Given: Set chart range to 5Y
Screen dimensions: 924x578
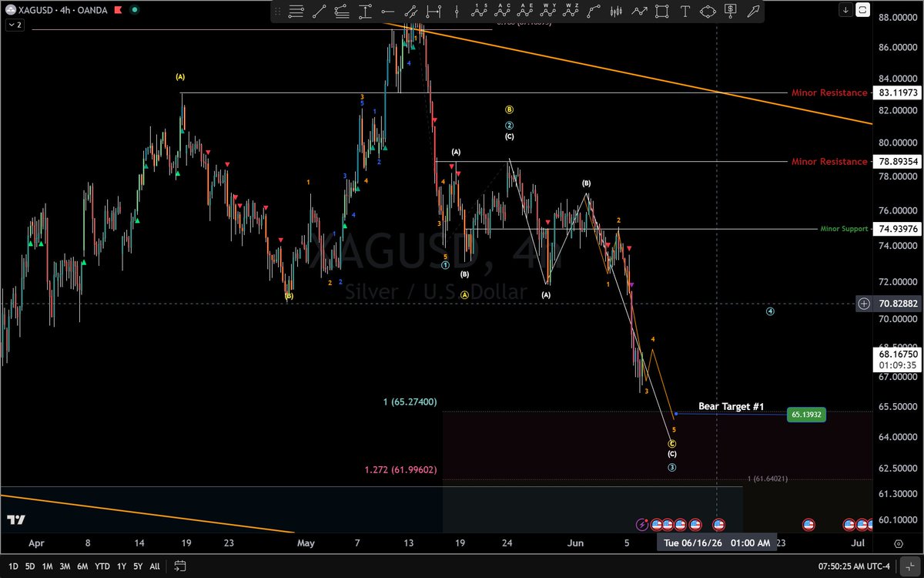Looking at the screenshot, I should 139,566.
